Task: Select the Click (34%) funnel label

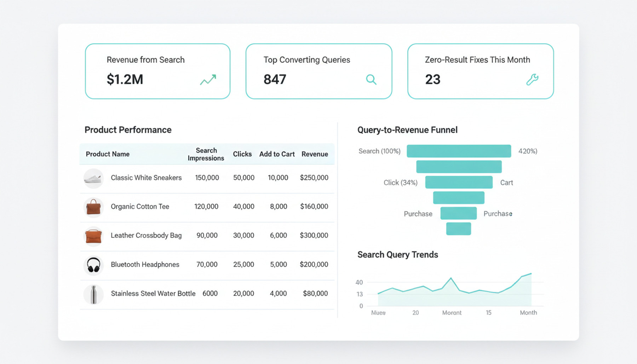Action: [x=401, y=183]
